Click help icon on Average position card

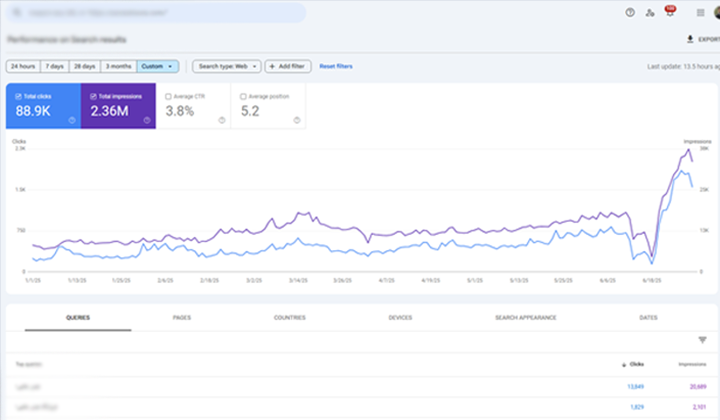(x=296, y=120)
